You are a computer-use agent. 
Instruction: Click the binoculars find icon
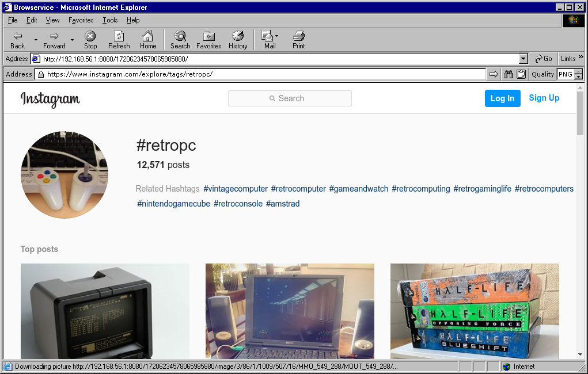pos(508,74)
